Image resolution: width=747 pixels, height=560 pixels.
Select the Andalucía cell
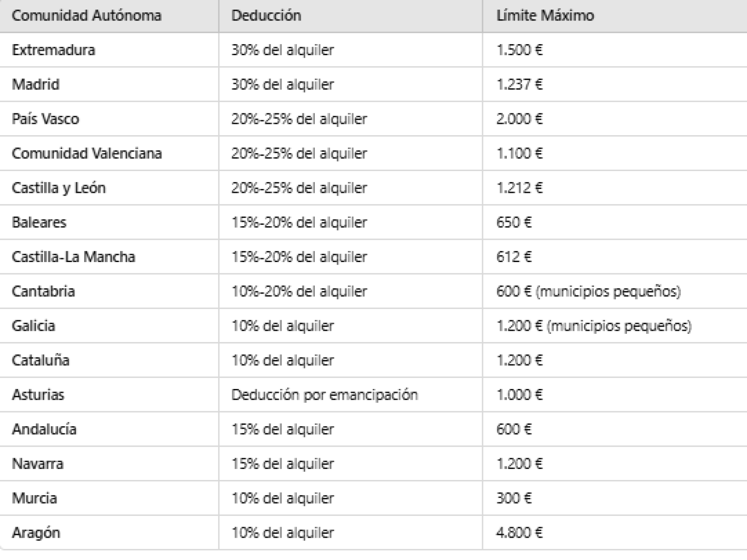[44, 429]
